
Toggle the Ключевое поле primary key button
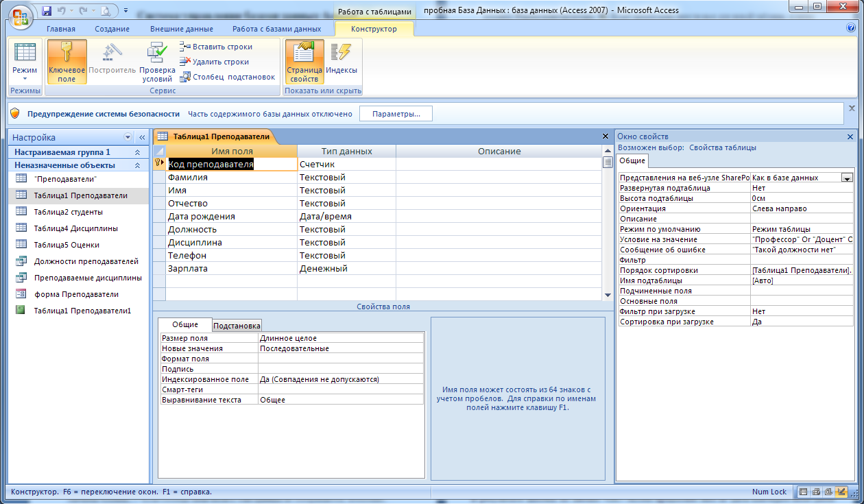[67, 62]
